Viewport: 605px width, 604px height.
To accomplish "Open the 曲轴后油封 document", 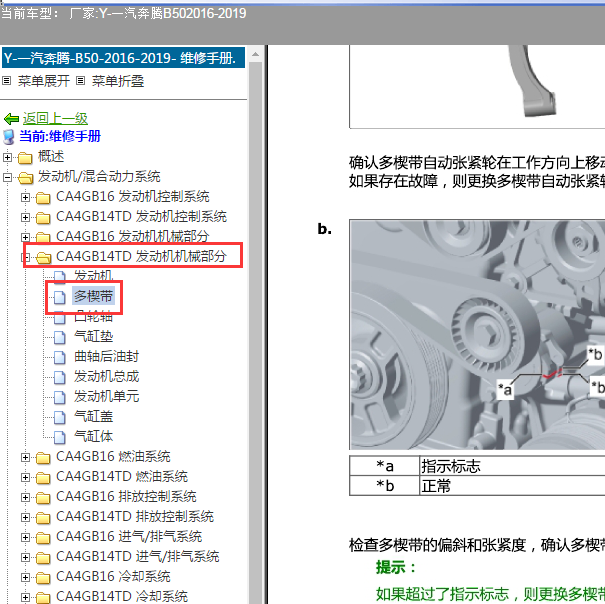I will (x=106, y=356).
